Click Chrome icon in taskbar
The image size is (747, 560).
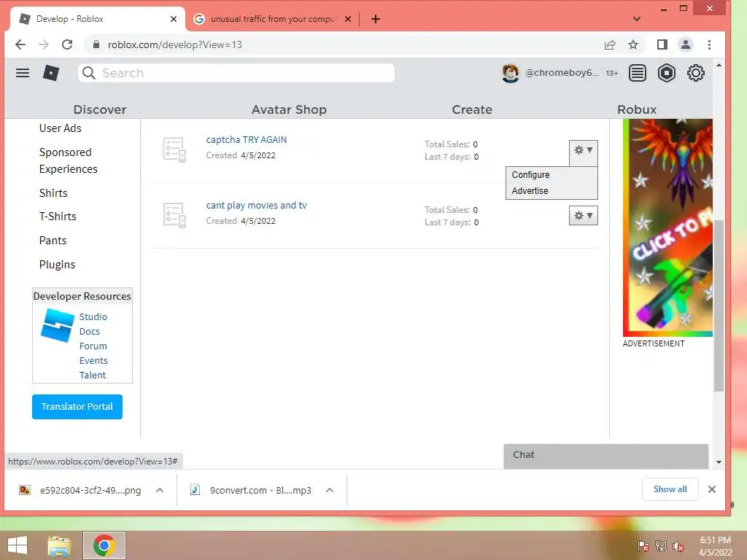[x=104, y=545]
